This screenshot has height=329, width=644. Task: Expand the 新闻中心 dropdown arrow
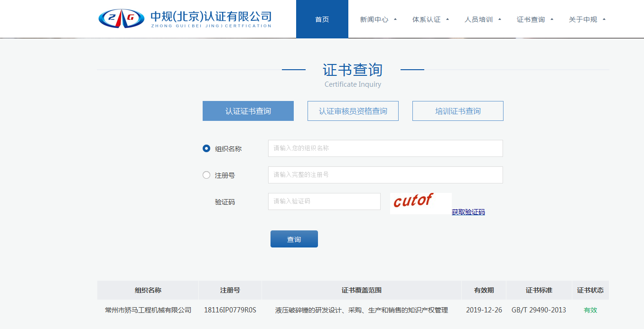395,19
